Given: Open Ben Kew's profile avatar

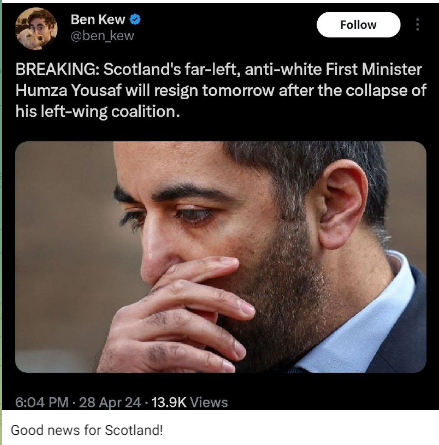Looking at the screenshot, I should coord(36,29).
